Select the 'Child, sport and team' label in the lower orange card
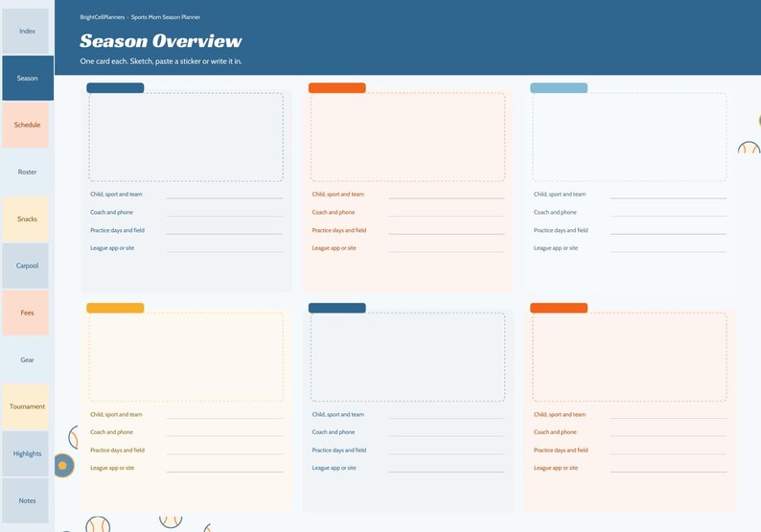Screen dimensions: 761x532 [x=560, y=414]
